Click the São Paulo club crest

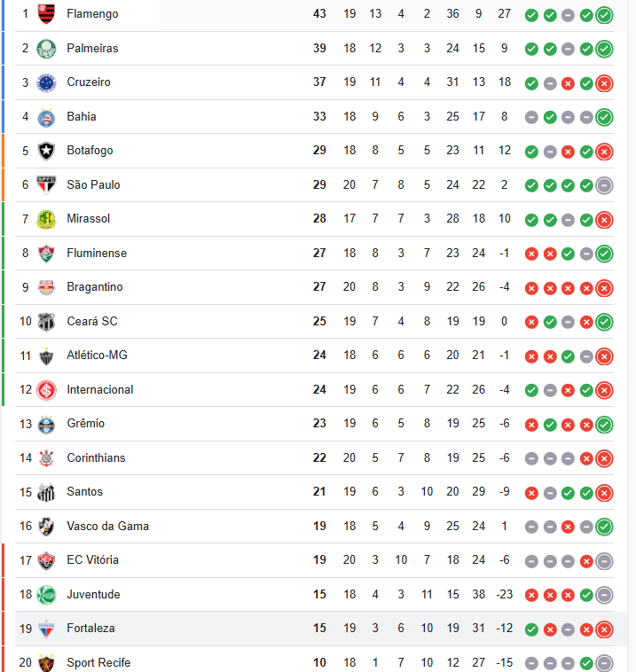[46, 185]
